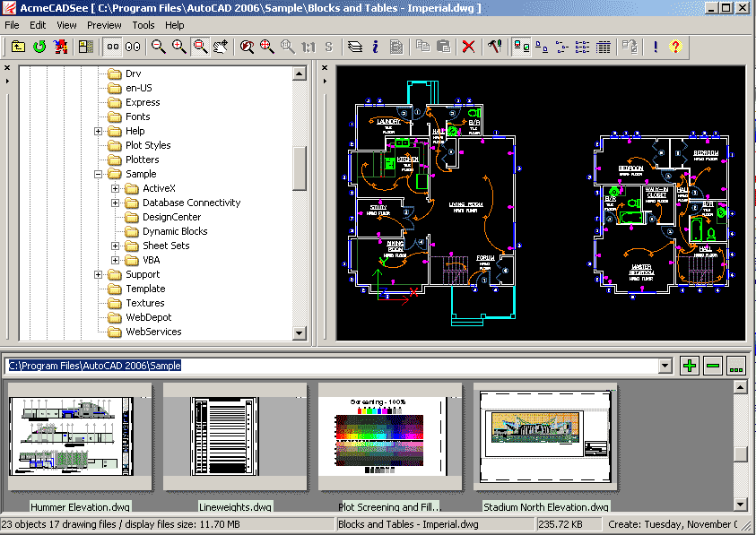Screen dimensions: 756x535
Task: Close the drawing preview panel
Action: pos(325,68)
